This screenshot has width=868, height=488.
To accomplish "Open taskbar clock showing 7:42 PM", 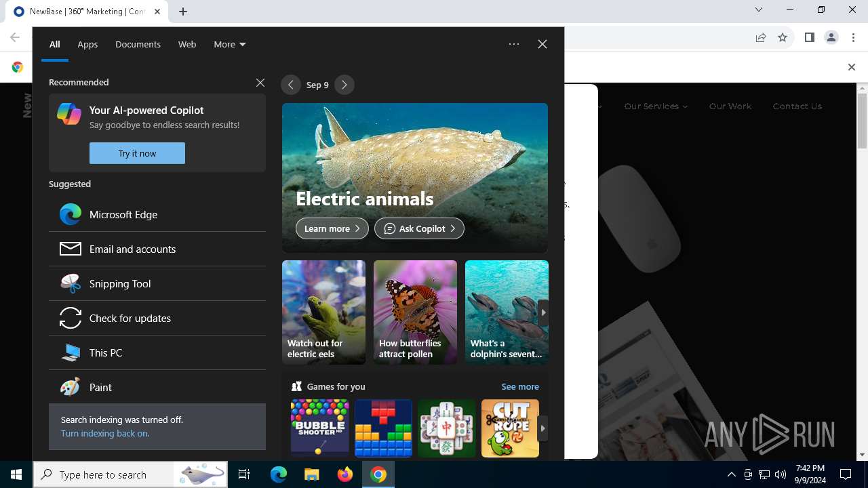I will pos(810,474).
